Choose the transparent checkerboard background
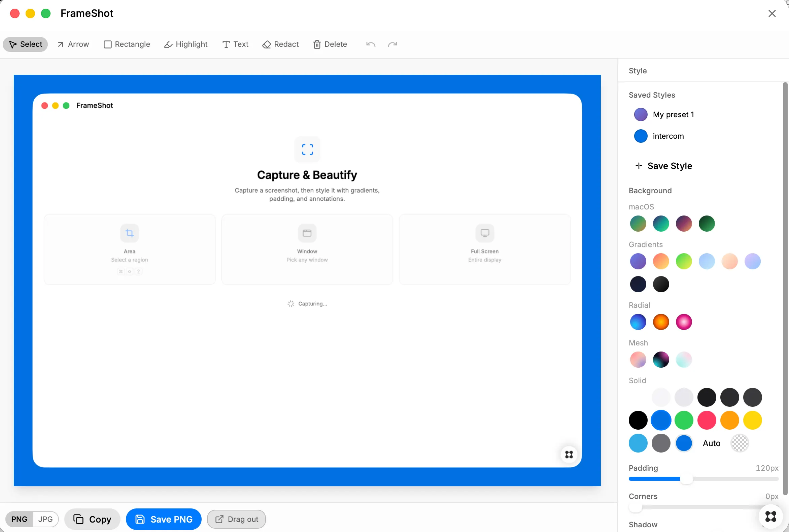Viewport: 789px width, 532px height. click(740, 443)
